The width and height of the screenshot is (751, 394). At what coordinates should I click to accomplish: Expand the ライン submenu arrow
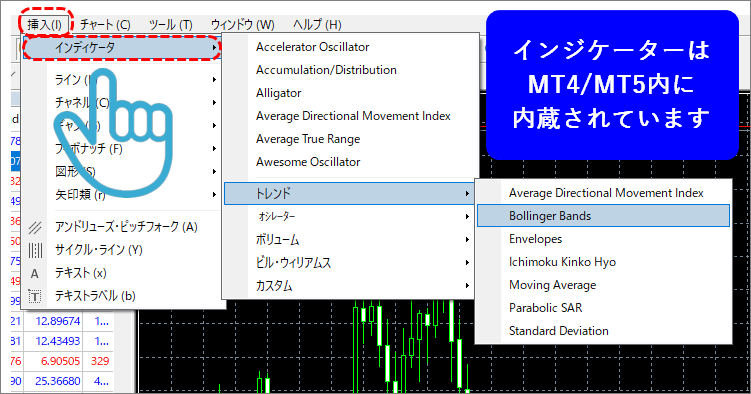coord(215,79)
